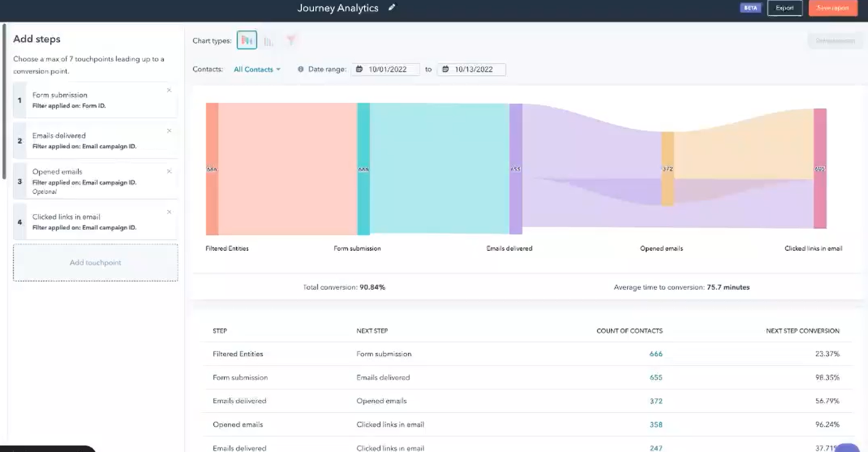Select the Sankey chart type icon
Viewport: 868px width, 452px height.
point(247,41)
